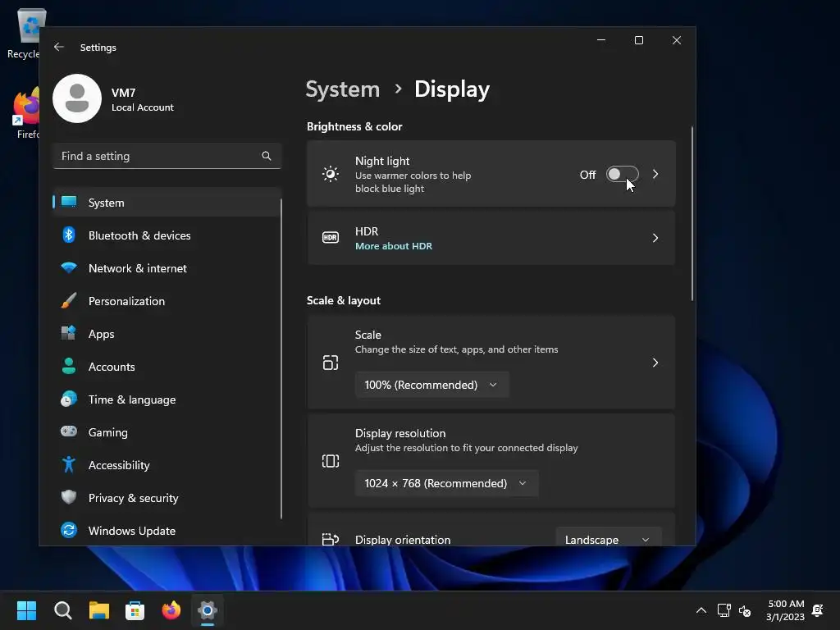Image resolution: width=840 pixels, height=630 pixels.
Task: Go to Bluetooth & devices
Action: tap(167, 235)
